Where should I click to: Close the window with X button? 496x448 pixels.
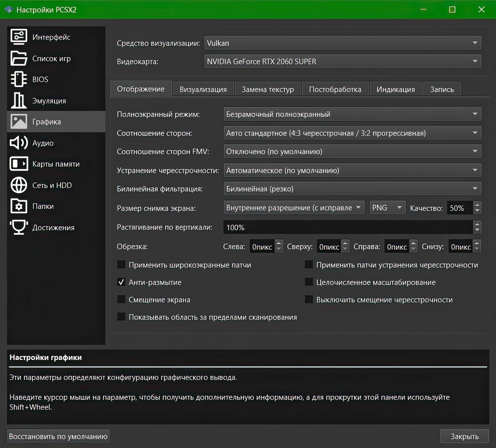point(482,9)
